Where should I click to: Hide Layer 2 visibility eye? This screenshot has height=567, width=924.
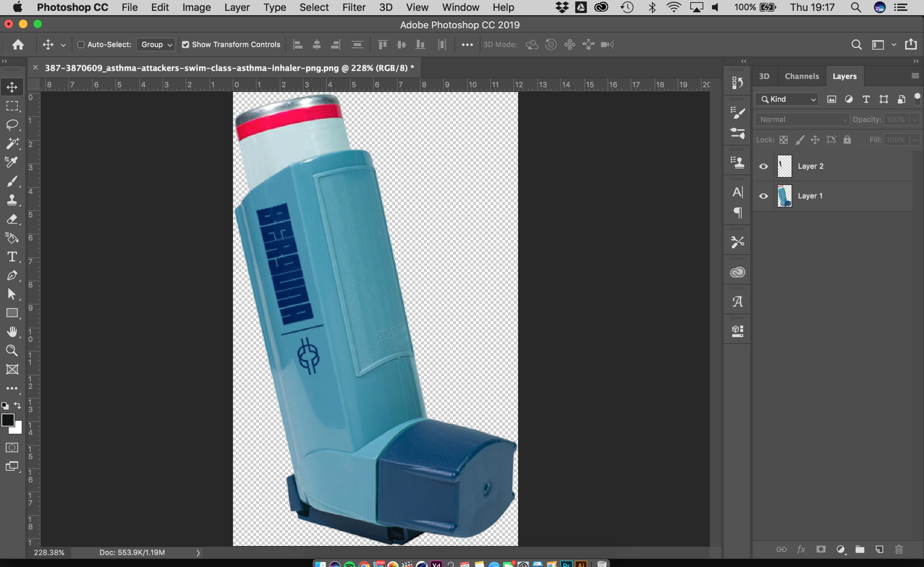click(x=763, y=166)
